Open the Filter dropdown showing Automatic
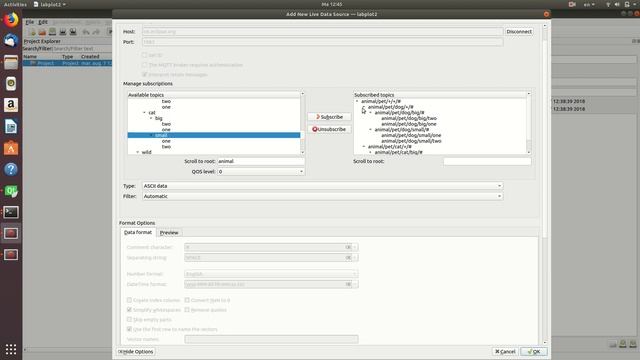 (322, 196)
